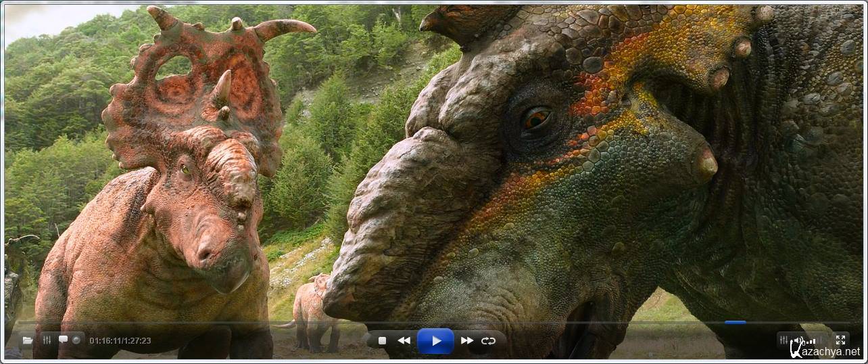
Task: Set volume using the volume level bars
Action: point(810,341)
